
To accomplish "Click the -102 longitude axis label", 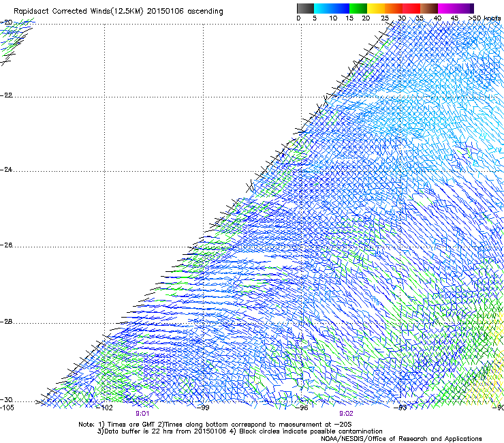I will pyautogui.click(x=105, y=408).
